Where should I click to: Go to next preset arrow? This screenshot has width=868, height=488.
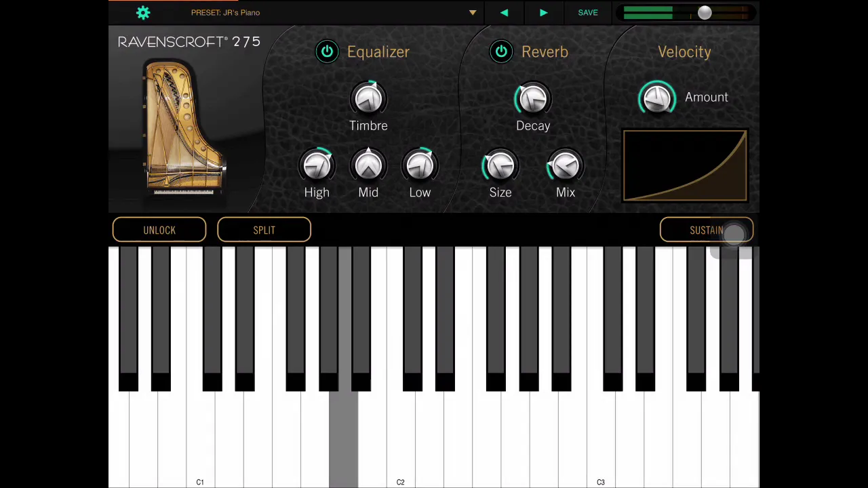point(543,12)
